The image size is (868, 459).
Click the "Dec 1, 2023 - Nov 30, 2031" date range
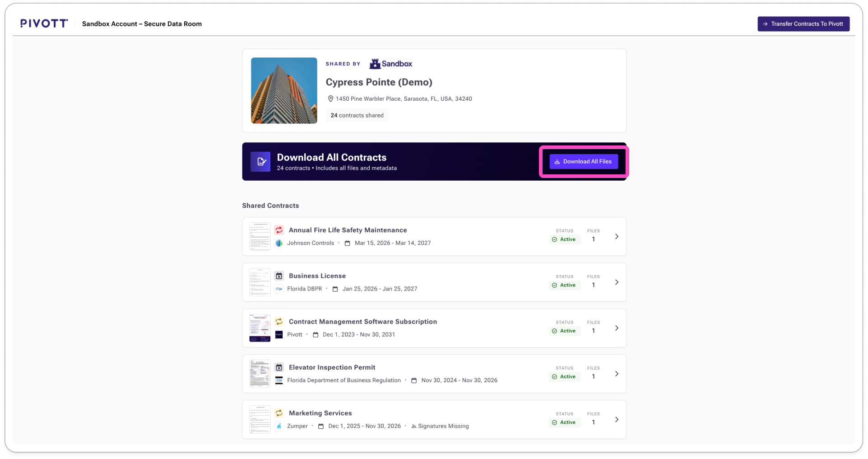(x=359, y=334)
